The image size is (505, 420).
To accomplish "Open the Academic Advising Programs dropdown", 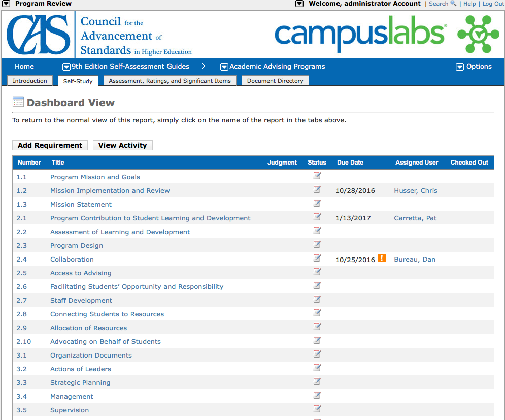I will (224, 67).
